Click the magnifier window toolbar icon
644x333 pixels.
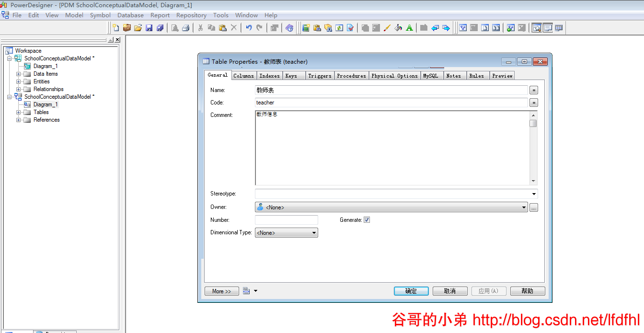(537, 28)
